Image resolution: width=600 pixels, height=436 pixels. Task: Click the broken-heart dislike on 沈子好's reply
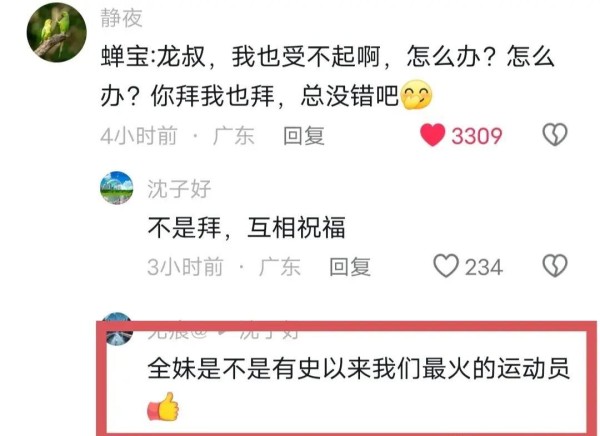tap(555, 266)
